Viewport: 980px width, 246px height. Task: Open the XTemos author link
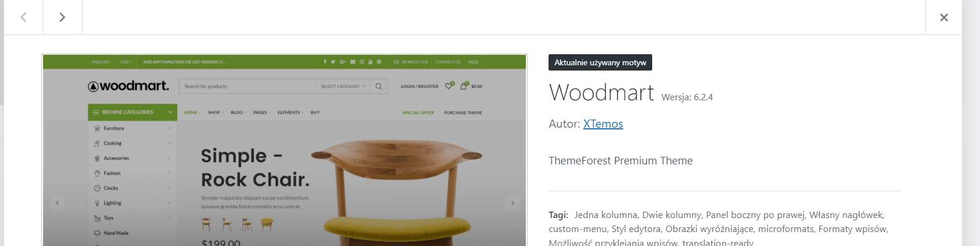603,124
